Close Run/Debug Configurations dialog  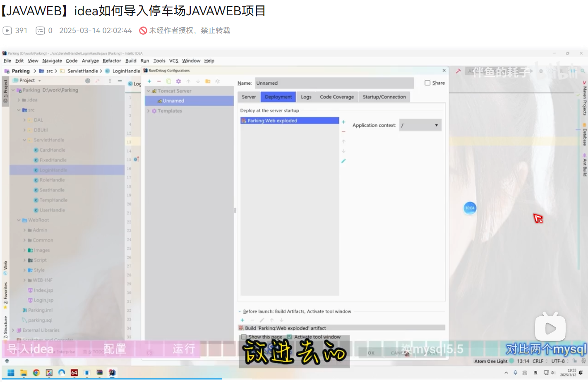click(444, 71)
